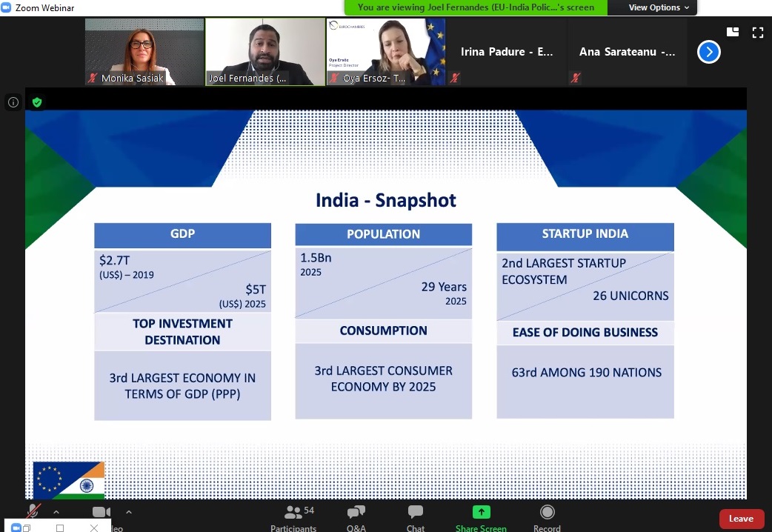
Task: Unmute the microphone
Action: point(33,512)
